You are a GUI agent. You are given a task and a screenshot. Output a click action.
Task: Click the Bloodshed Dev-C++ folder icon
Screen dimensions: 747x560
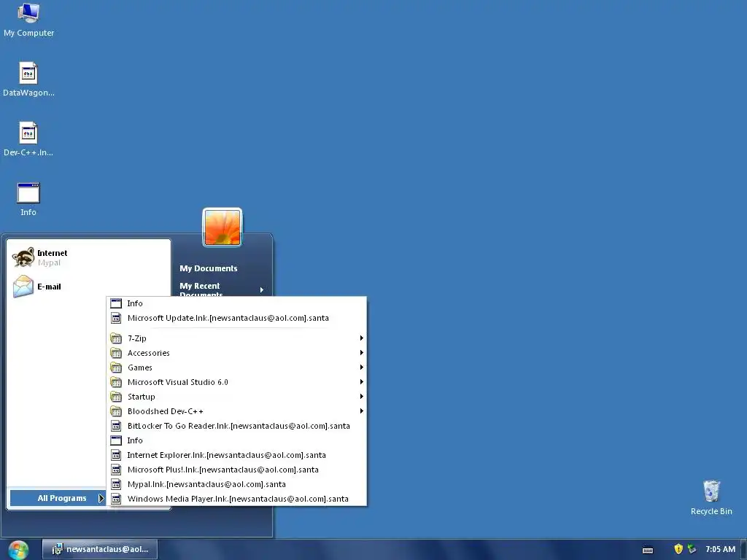click(116, 411)
